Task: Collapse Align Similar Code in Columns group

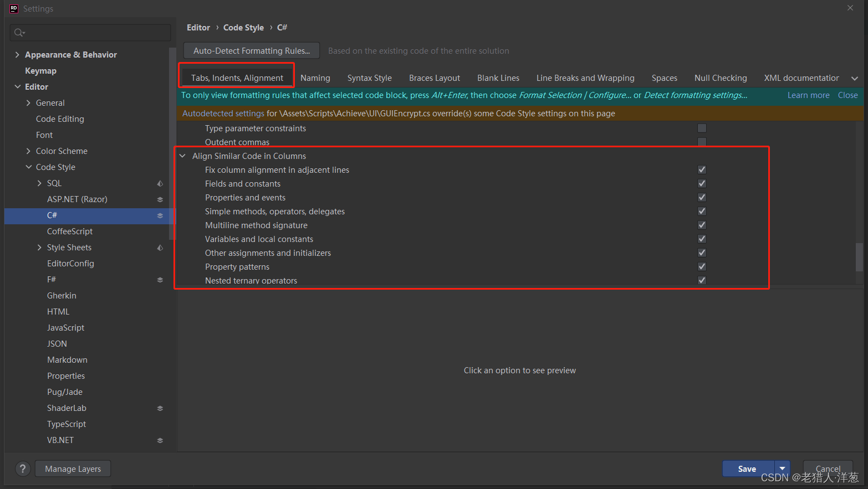Action: 182,156
